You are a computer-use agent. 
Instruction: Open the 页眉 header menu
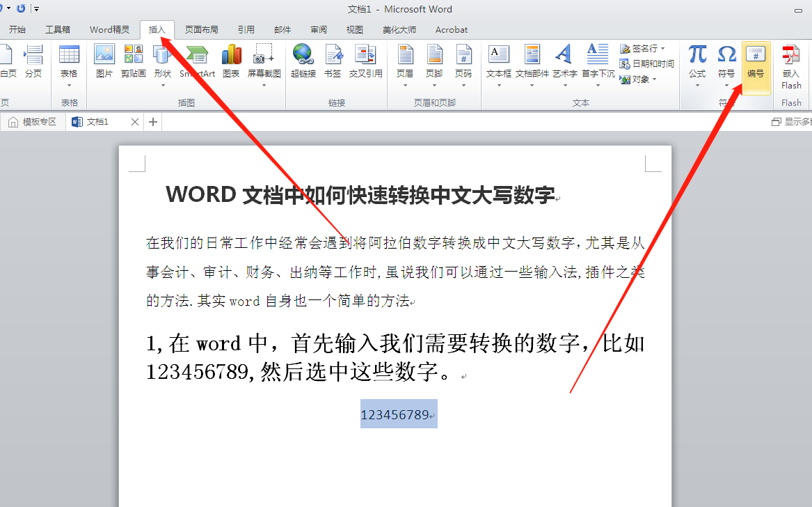405,65
